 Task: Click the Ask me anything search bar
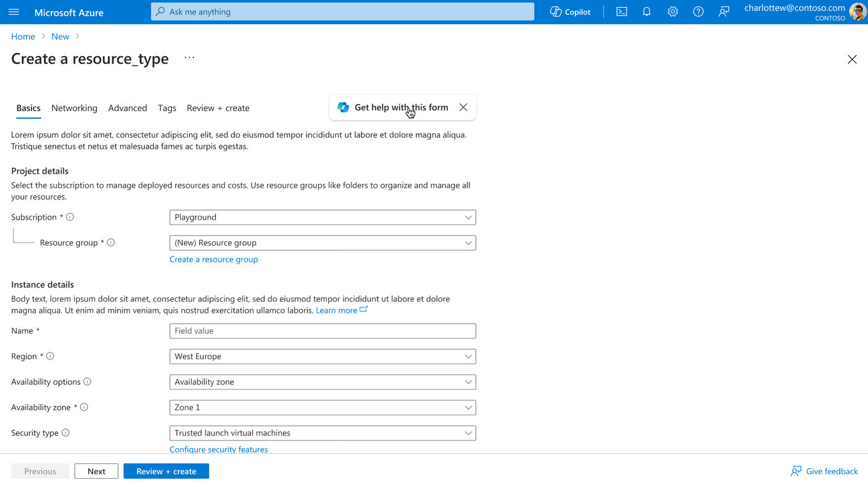(342, 11)
